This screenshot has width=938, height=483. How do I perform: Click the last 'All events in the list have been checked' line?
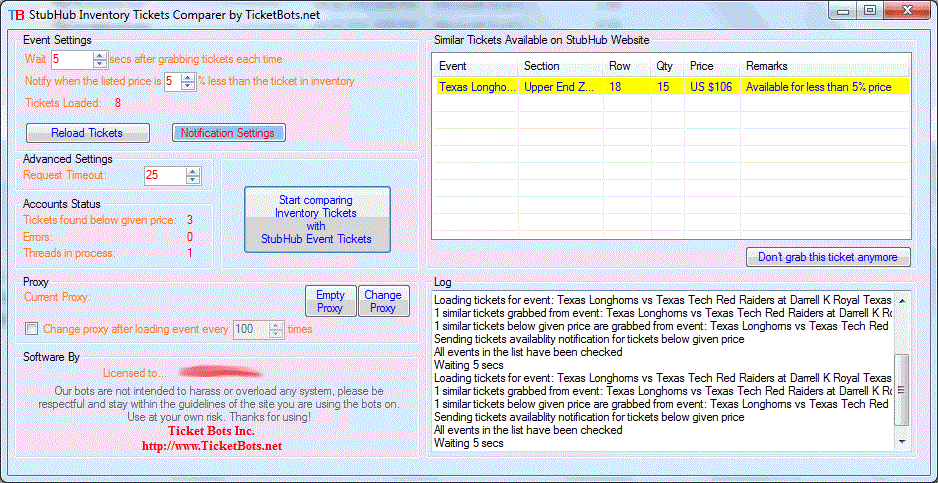(x=528, y=430)
